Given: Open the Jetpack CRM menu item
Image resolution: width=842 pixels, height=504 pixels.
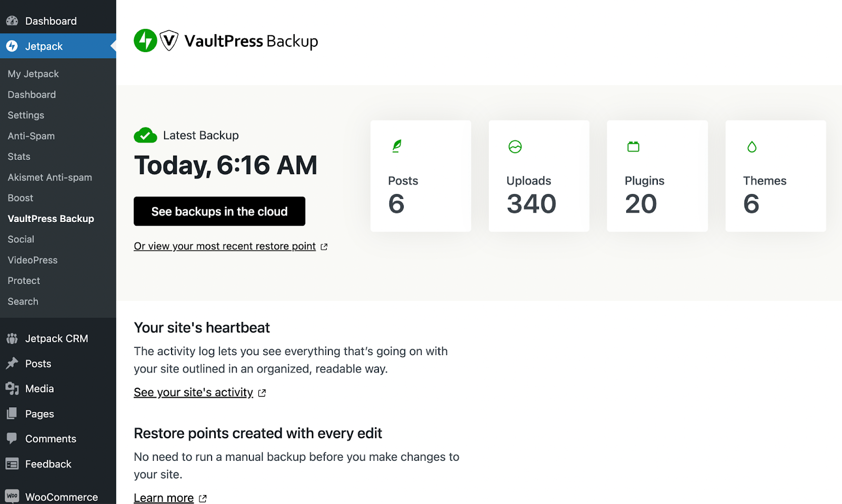Looking at the screenshot, I should coord(56,338).
